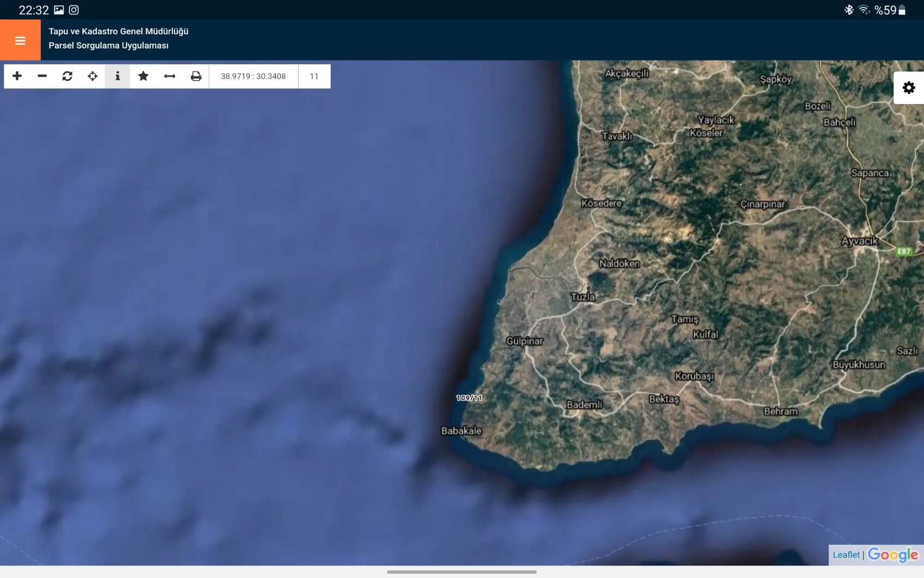Open the Leaflet attribution link
Viewport: 924px width, 578px height.
[846, 555]
